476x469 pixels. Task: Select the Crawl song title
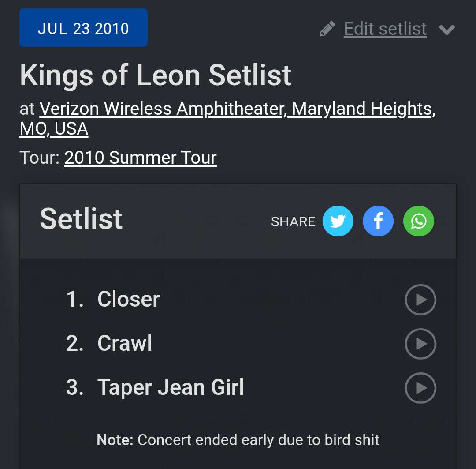pyautogui.click(x=125, y=343)
